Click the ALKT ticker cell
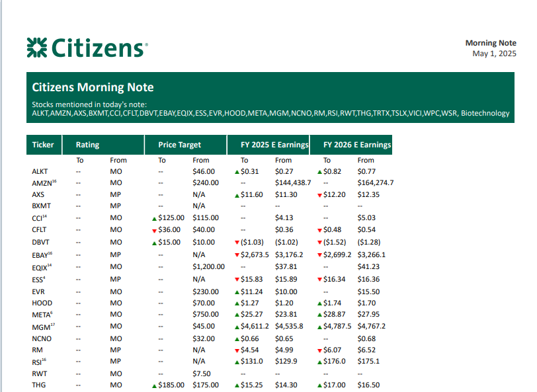The image size is (537, 392). [40, 171]
